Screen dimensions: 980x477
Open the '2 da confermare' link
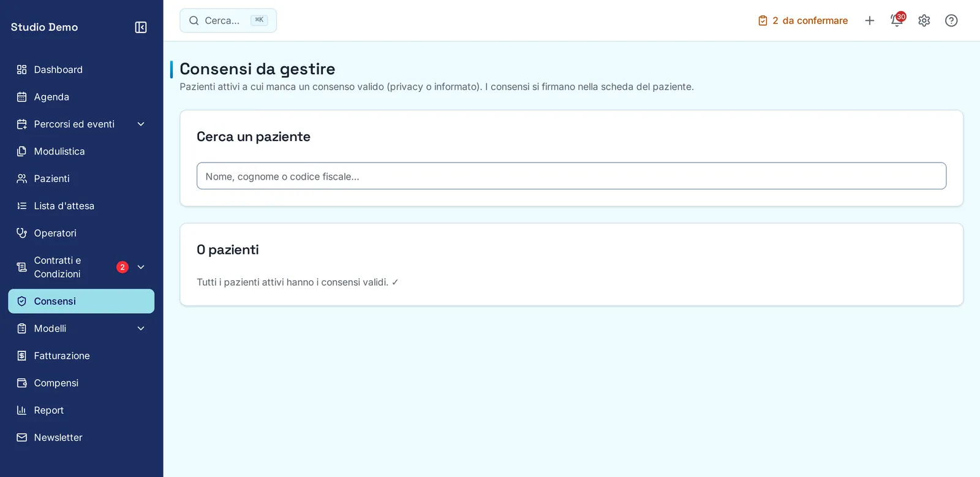pos(803,21)
